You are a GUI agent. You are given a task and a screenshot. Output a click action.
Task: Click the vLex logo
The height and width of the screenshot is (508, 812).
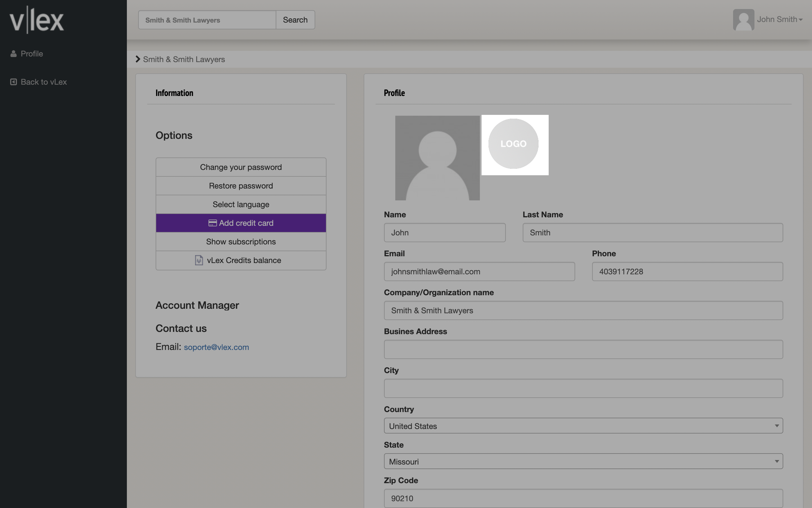click(x=37, y=20)
